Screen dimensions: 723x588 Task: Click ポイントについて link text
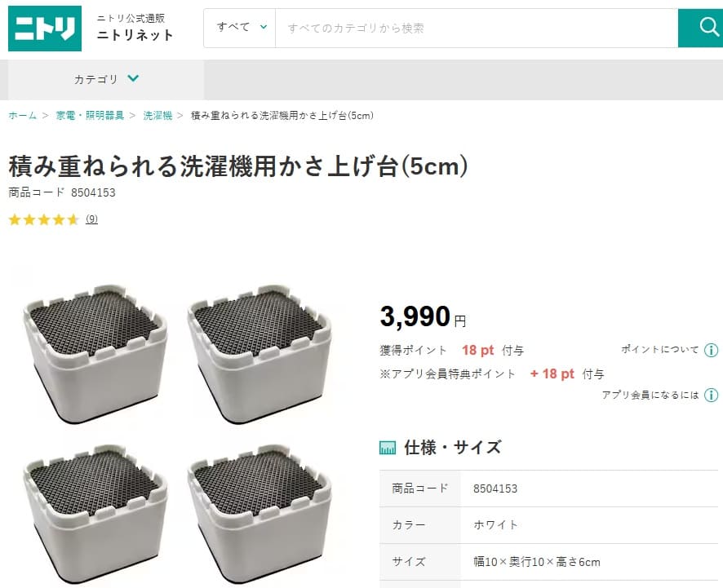pyautogui.click(x=660, y=349)
